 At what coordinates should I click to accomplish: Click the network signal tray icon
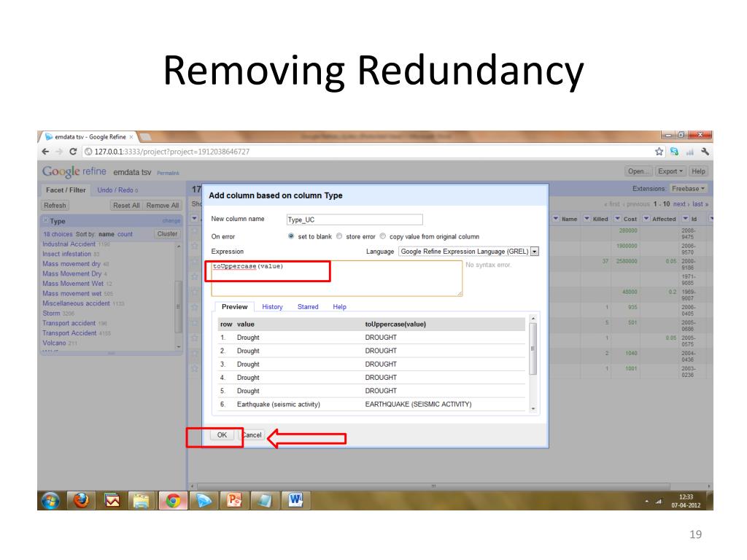pos(659,502)
